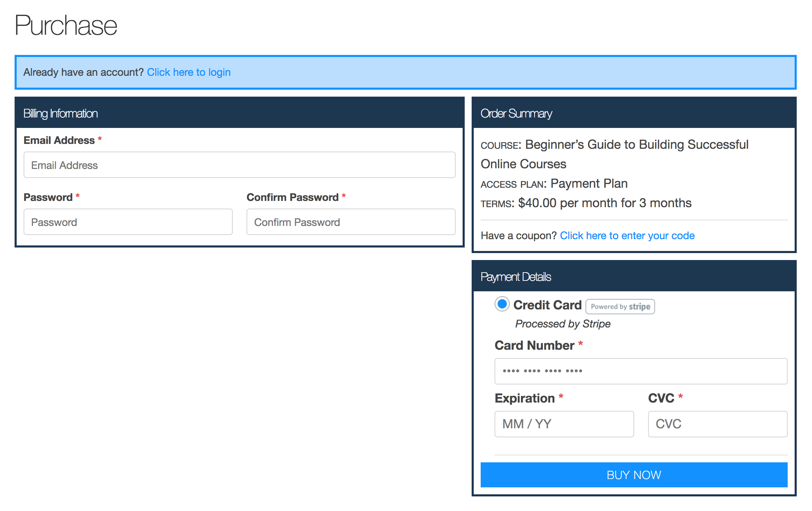Click the course title in Order Summary
This screenshot has width=812, height=511.
click(636, 145)
